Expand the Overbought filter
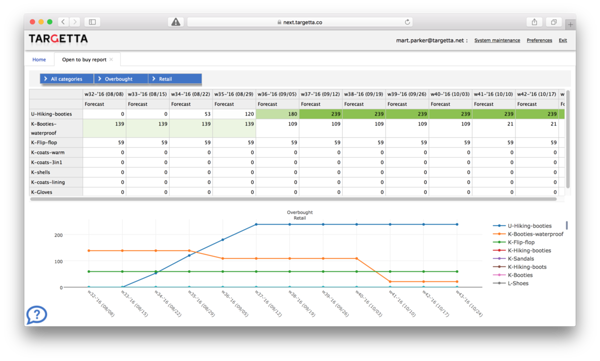This screenshot has width=600, height=361. pos(121,79)
